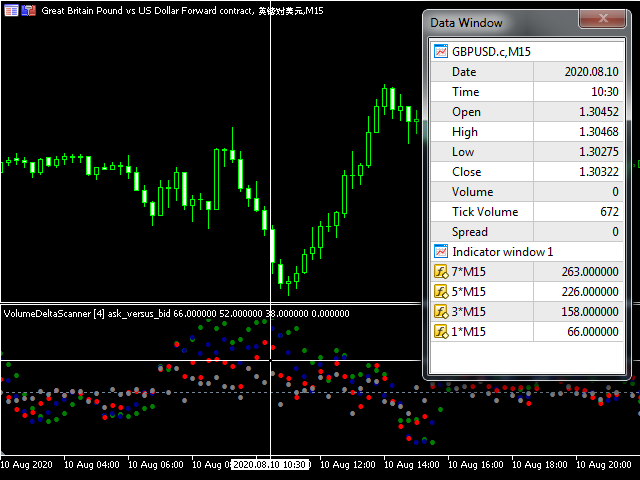Click the Indicator window 1 icon
640x480 pixels.
pyautogui.click(x=440, y=252)
